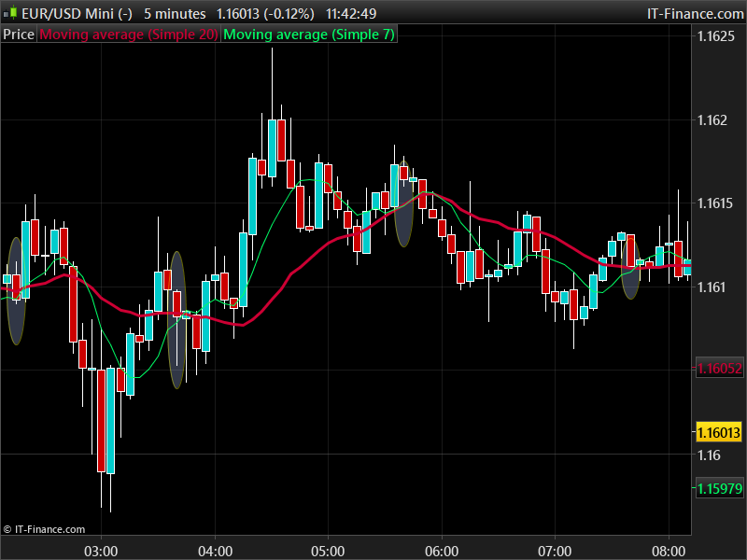Viewport: 747px width, 560px height.
Task: Click the 1.16013 (-0.12%) price readout
Action: 265,13
